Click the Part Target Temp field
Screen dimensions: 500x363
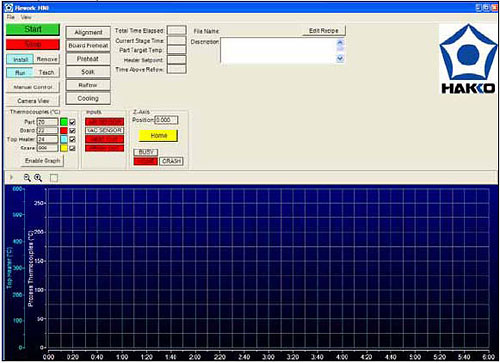(x=176, y=50)
